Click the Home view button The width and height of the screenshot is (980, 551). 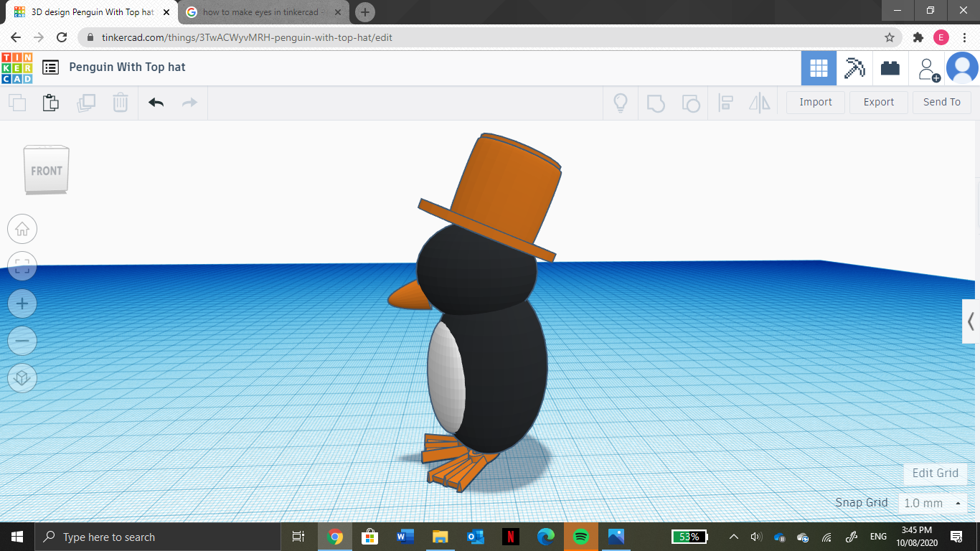pos(22,230)
